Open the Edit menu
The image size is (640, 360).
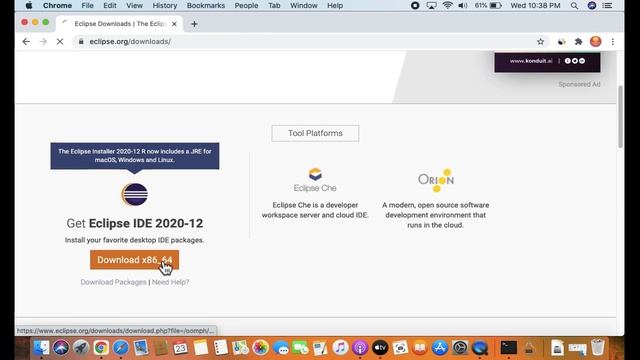[x=109, y=6]
